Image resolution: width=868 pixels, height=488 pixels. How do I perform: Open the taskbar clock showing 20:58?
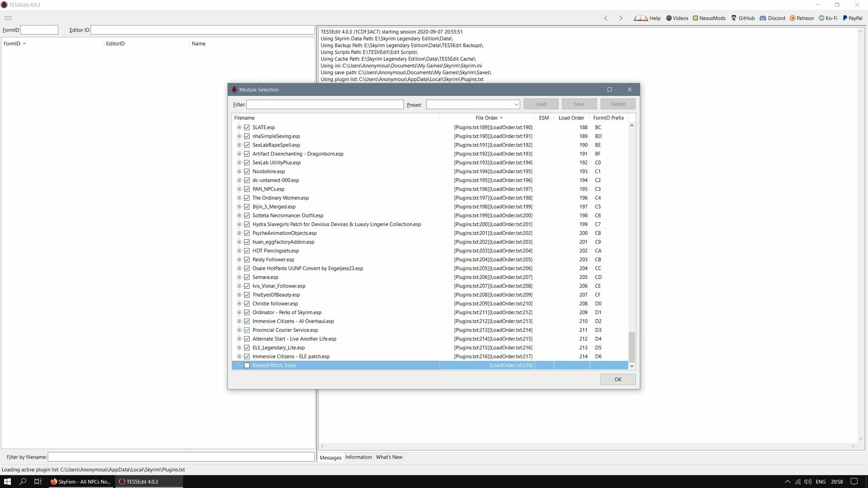836,482
